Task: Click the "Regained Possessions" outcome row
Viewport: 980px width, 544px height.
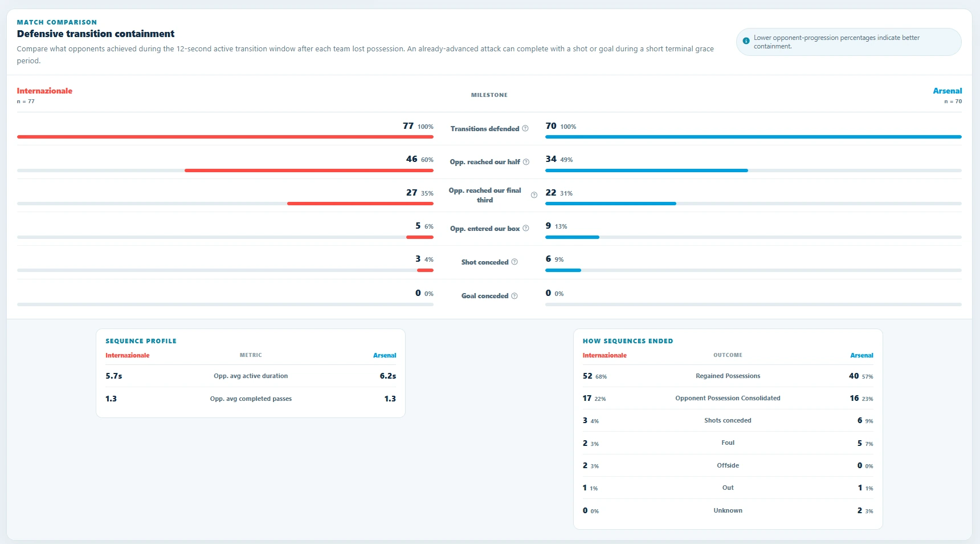Action: coord(728,376)
